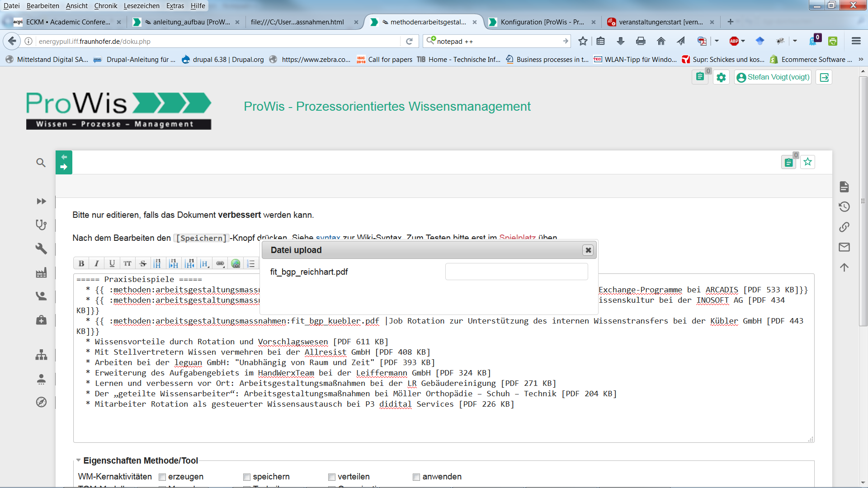Open header clipboard icon with counter 0
This screenshot has width=868, height=488.
[x=700, y=77]
